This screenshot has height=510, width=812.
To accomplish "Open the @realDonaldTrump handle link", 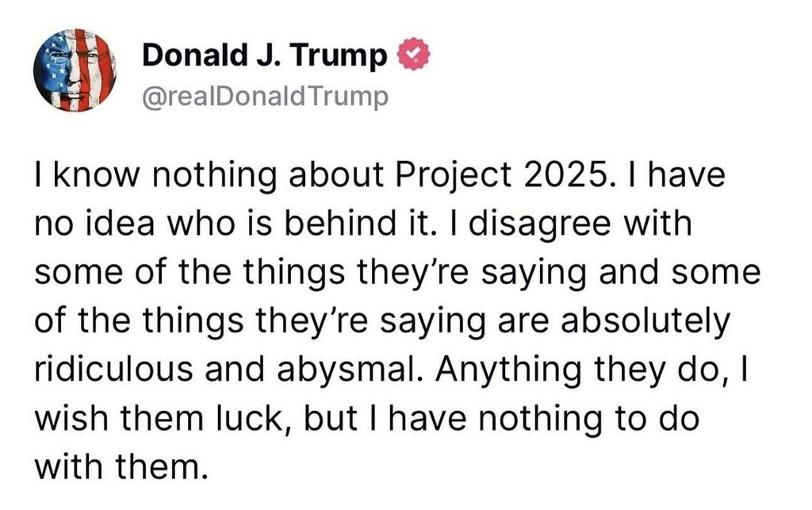I will click(265, 97).
